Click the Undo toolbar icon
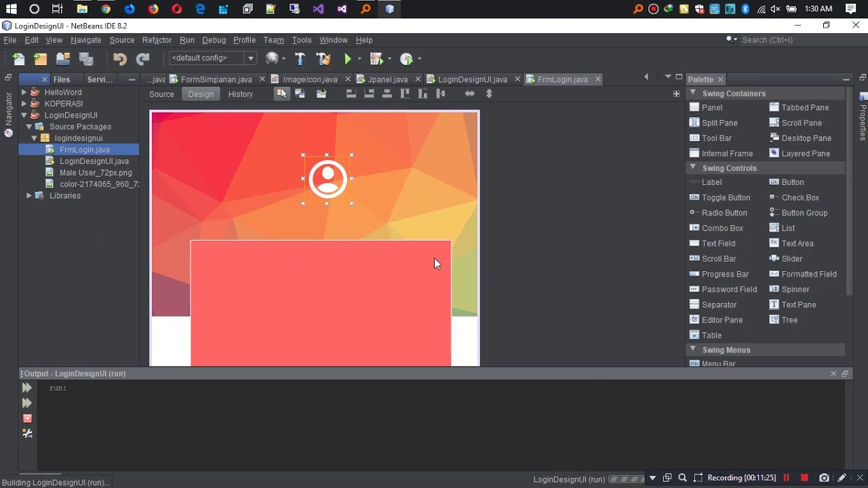 pos(120,59)
